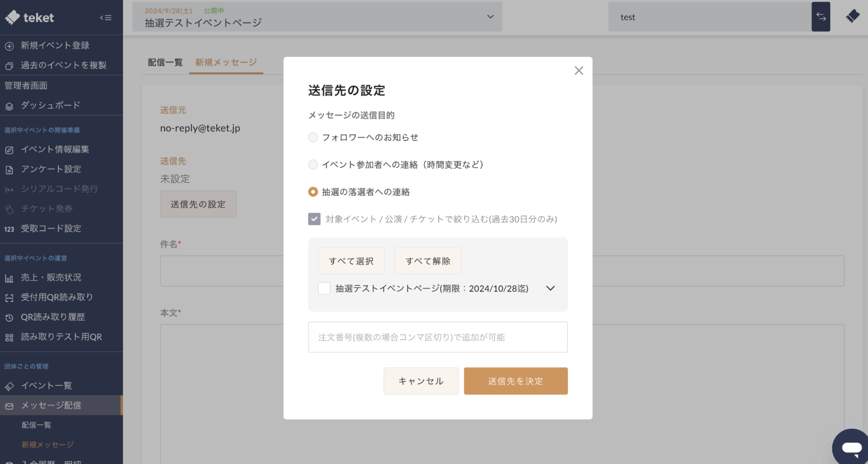Image resolution: width=868 pixels, height=464 pixels.
Task: Click キャンセル button
Action: 421,381
